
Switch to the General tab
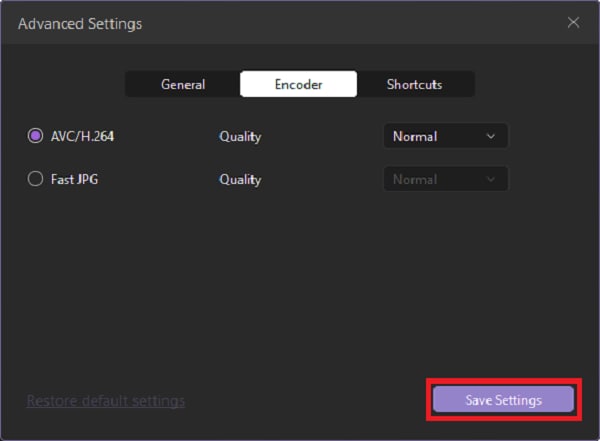click(x=183, y=85)
